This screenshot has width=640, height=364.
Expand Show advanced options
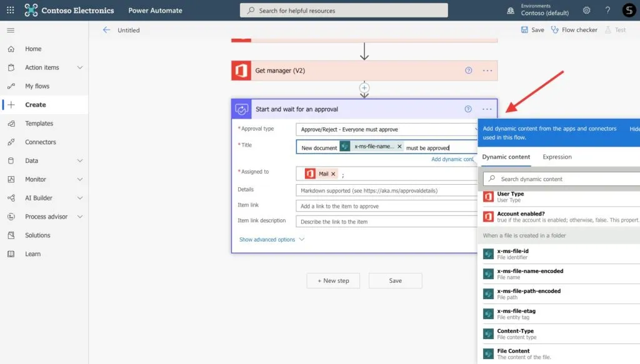tap(271, 239)
